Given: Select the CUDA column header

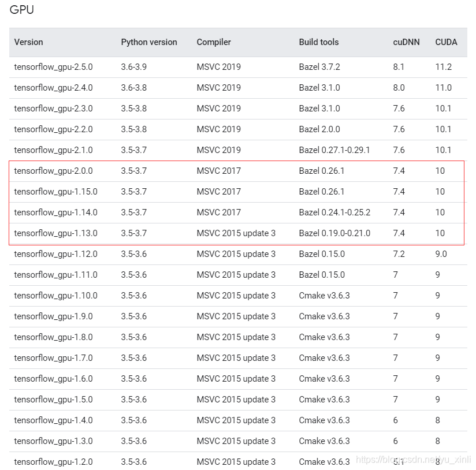Looking at the screenshot, I should (x=446, y=42).
